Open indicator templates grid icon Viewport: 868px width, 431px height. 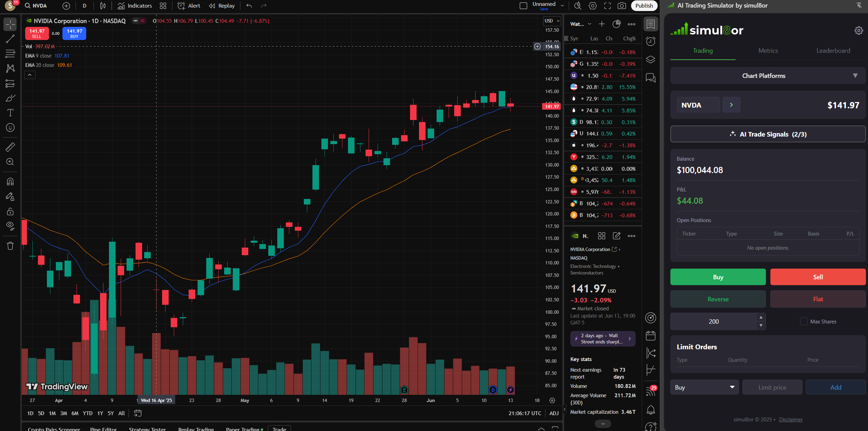tap(163, 6)
